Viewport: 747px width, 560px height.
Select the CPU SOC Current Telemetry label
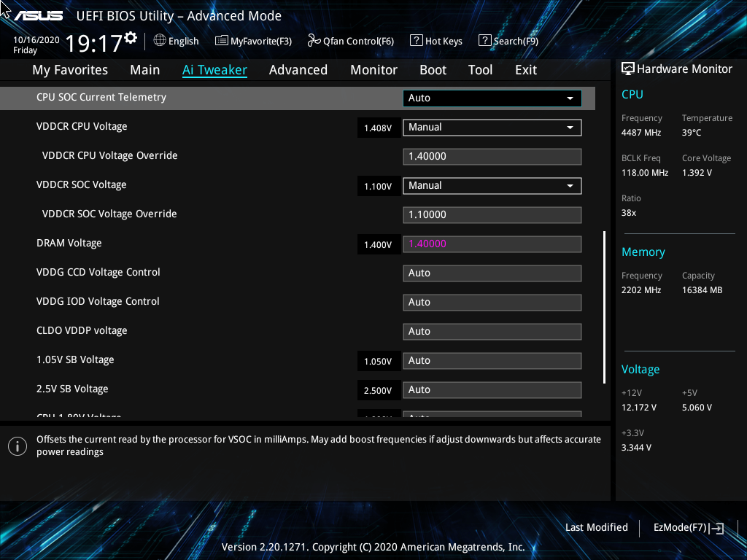(101, 97)
